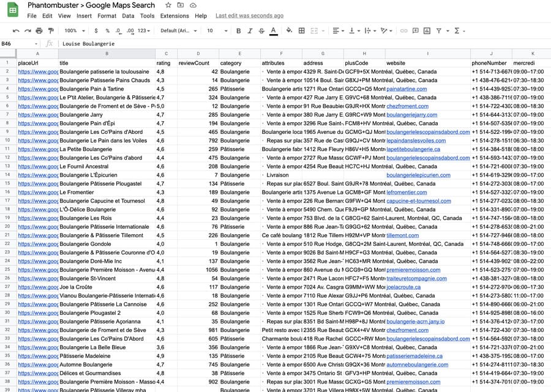Image resolution: width=551 pixels, height=392 pixels.
Task: Open the borders tool
Action: [x=301, y=31]
